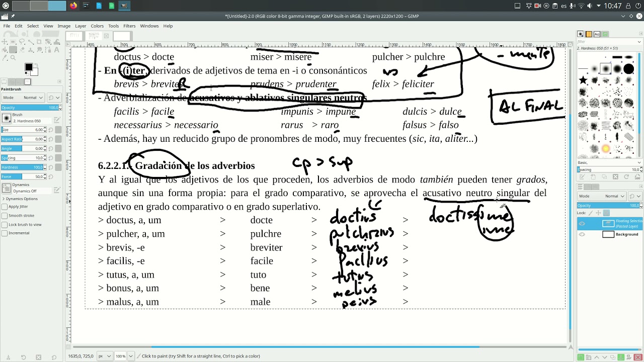Switch to the Document History tab

(x=605, y=34)
